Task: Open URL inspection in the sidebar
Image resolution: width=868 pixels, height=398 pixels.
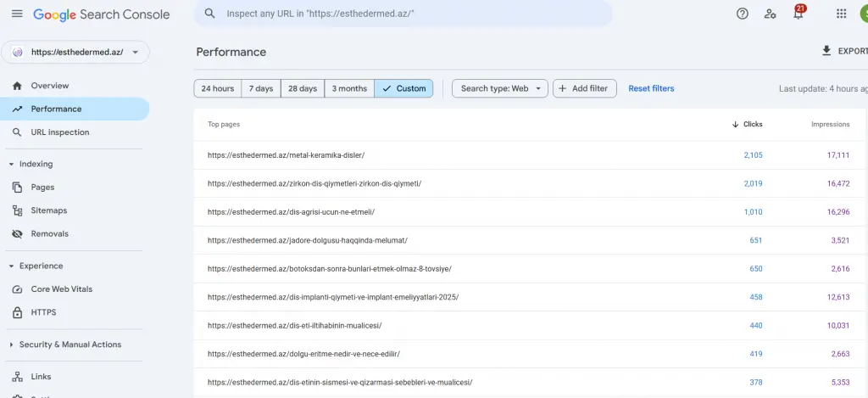Action: coord(75,132)
